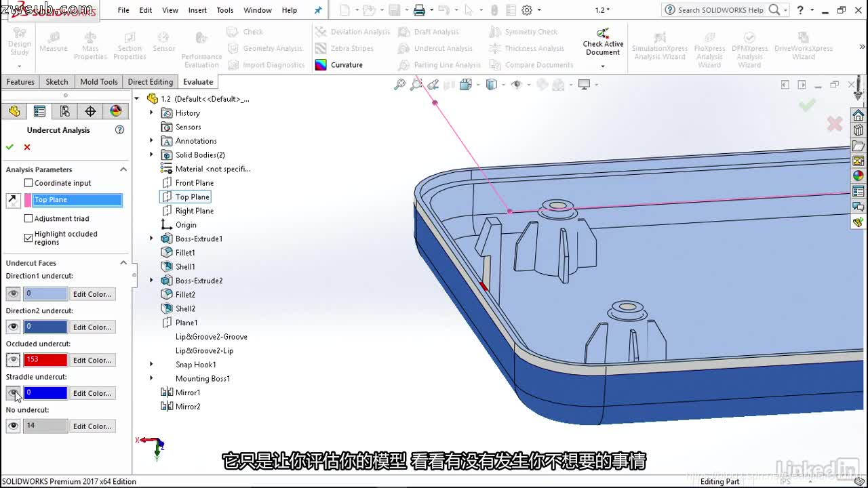Edit Color for Direction1 undercut
Viewport: 868px width, 488px height.
[x=92, y=294]
